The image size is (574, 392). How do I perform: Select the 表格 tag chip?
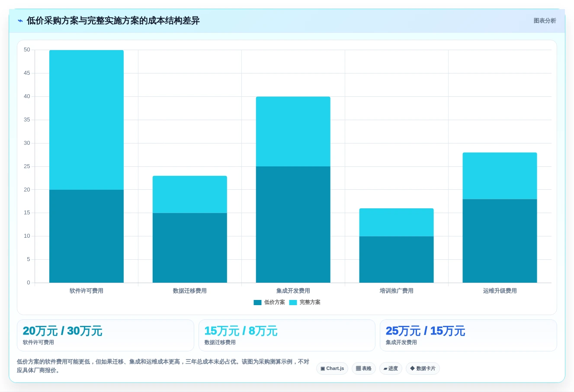(x=364, y=369)
